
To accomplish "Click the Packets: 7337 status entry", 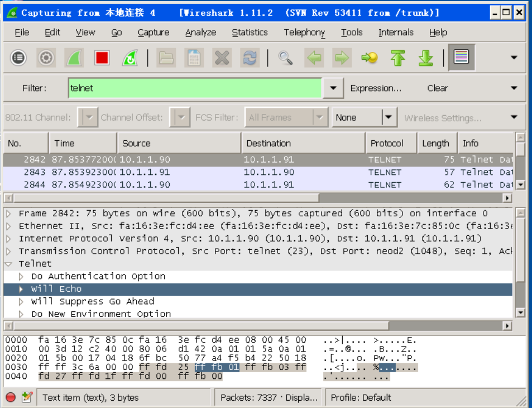I will [269, 397].
